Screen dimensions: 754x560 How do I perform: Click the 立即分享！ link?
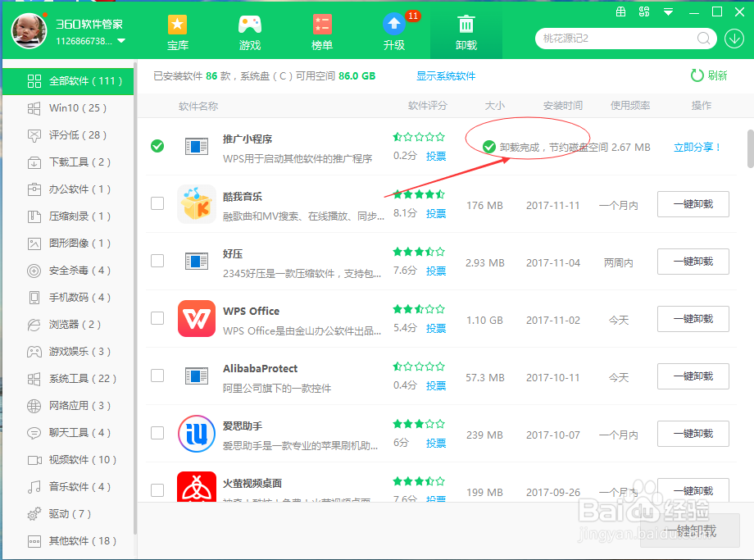[x=697, y=148]
